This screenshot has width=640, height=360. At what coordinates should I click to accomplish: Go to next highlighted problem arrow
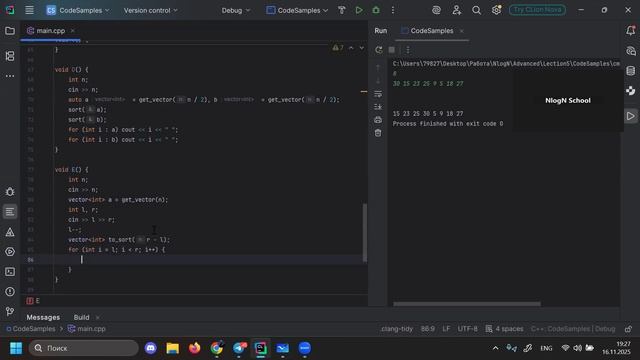362,48
